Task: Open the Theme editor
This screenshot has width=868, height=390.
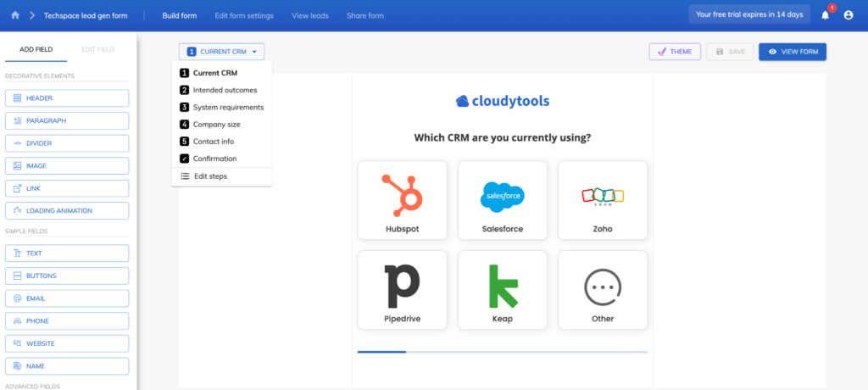Action: tap(675, 52)
